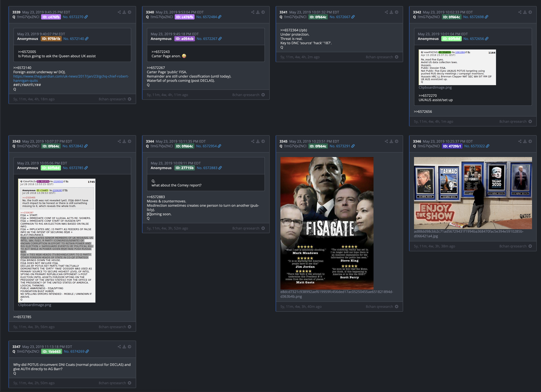Open link No. 6573322
The width and height of the screenshot is (541, 392).
coord(474,146)
